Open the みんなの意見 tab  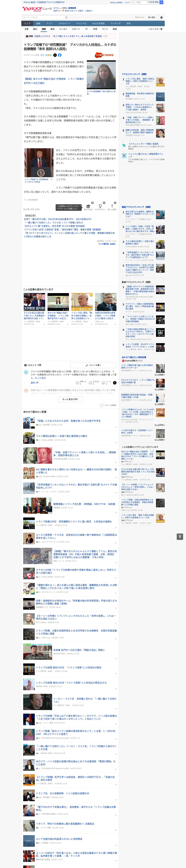99,23
